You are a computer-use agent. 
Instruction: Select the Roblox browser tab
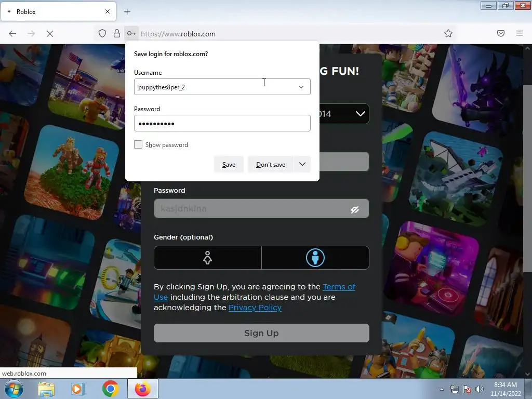(x=58, y=11)
